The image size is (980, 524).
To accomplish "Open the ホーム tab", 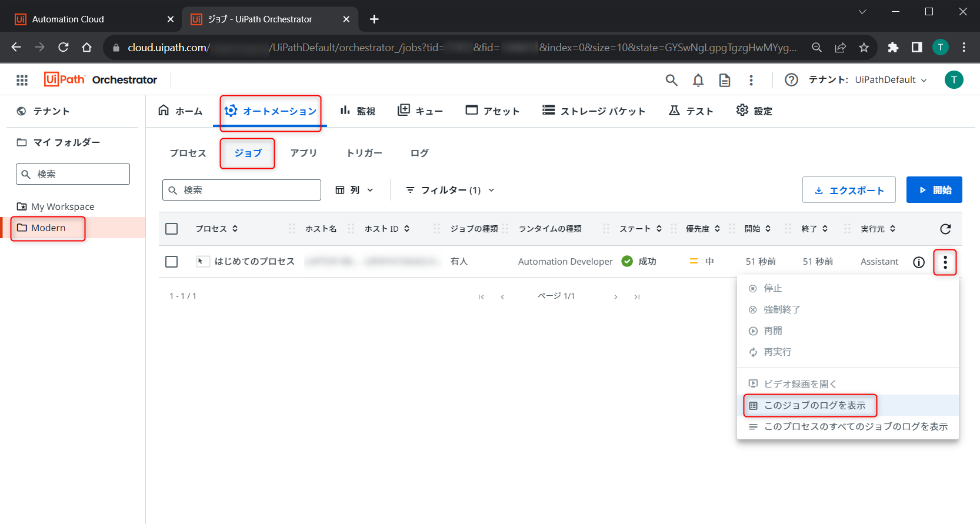I will click(x=181, y=111).
